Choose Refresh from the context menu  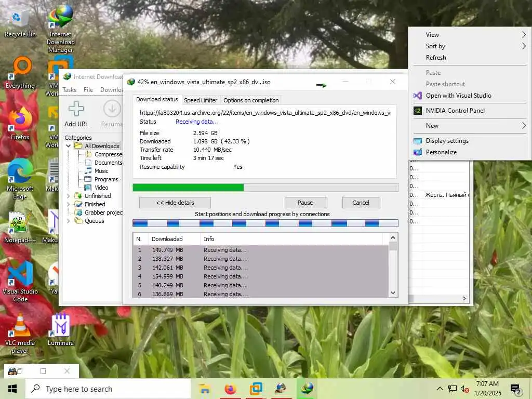tap(469, 58)
